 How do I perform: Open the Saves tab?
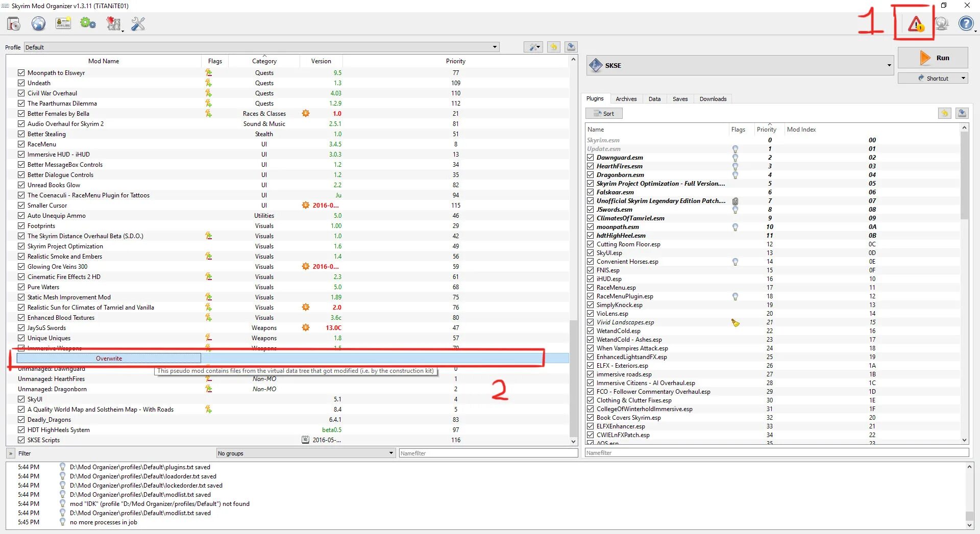click(x=680, y=99)
